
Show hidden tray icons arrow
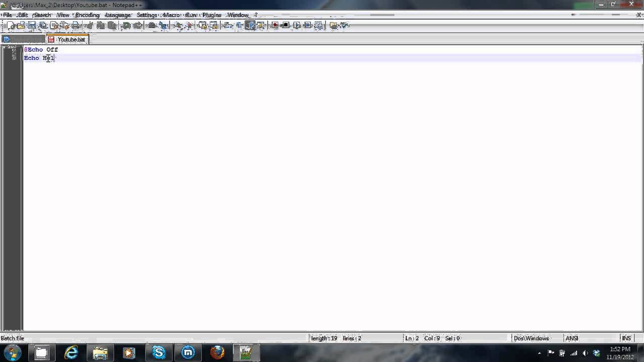540,353
